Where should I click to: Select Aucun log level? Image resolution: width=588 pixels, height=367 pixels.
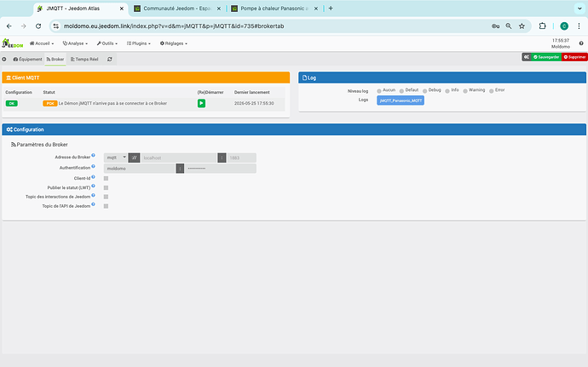point(379,91)
